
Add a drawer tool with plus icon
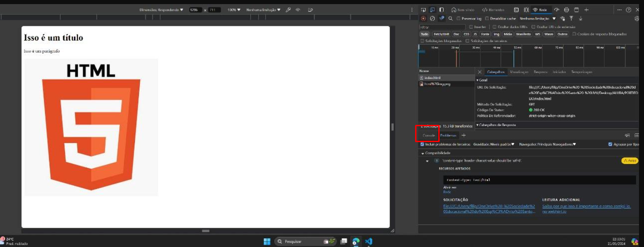464,135
